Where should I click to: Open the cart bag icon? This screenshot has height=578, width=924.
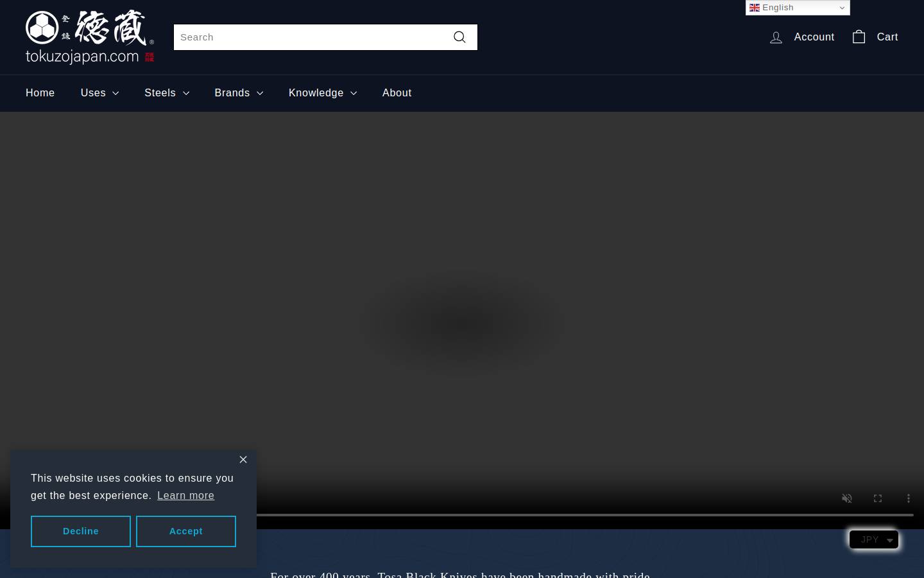pyautogui.click(x=859, y=37)
